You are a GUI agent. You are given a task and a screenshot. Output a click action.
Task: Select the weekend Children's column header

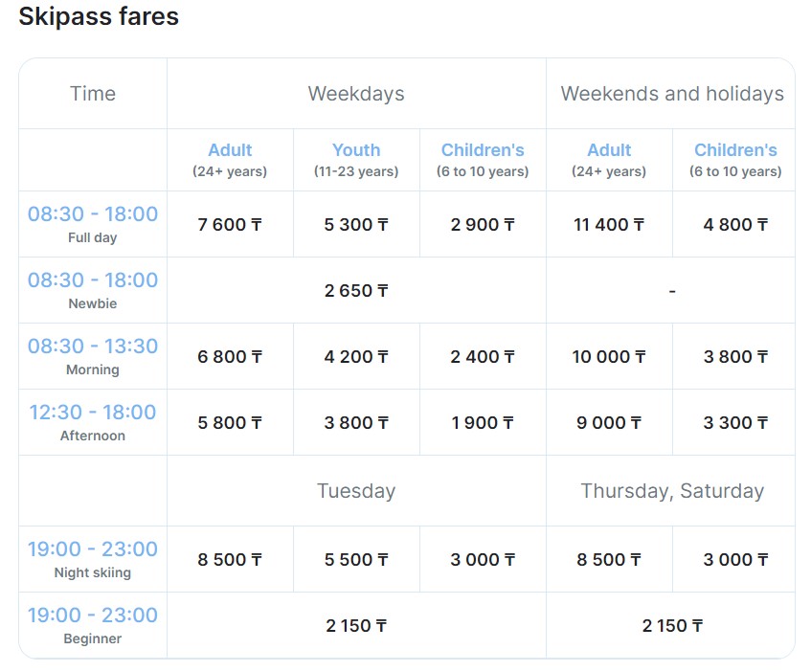(735, 160)
